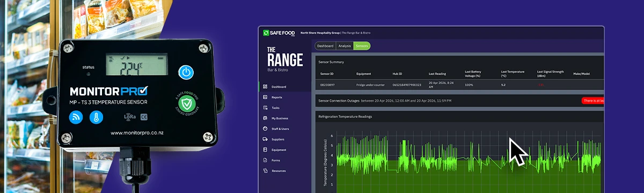Screen dimensions: 644x193
Task: Click the Tasks sidebar icon
Action: point(265,108)
